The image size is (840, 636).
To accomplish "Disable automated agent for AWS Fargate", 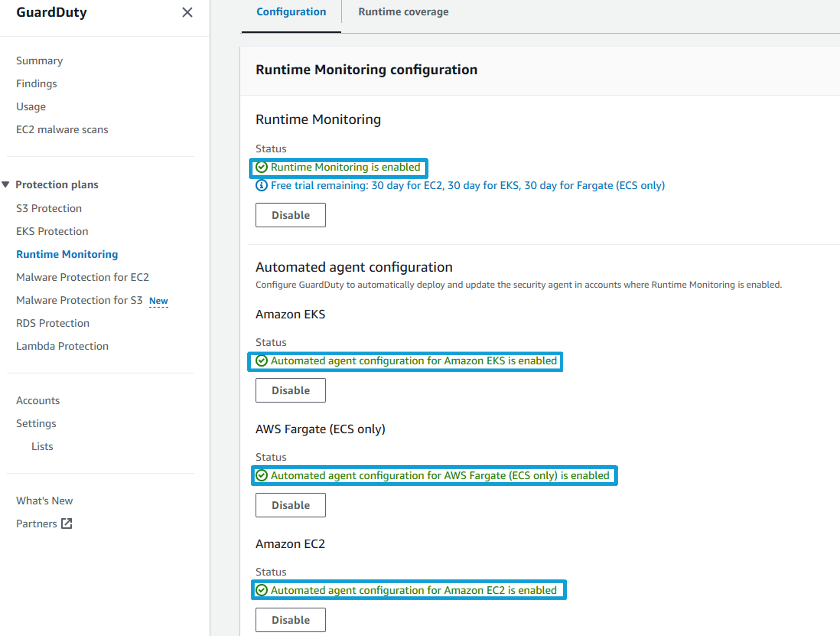I will 291,505.
